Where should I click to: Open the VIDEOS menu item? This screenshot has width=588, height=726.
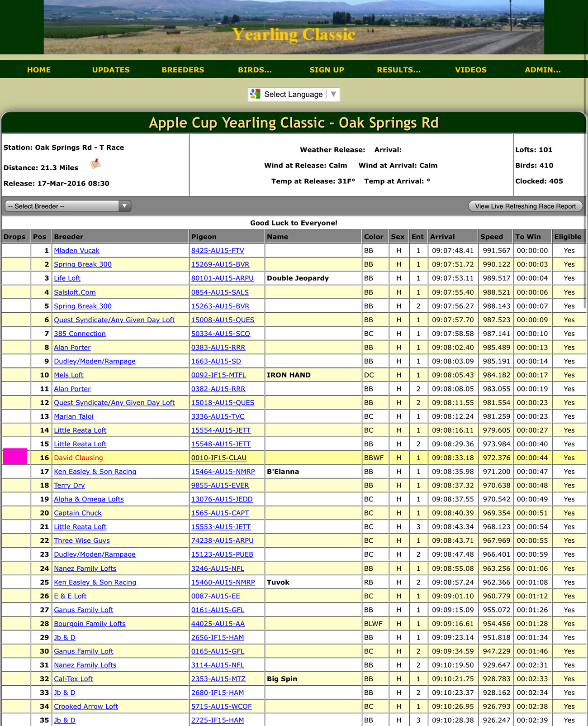(470, 70)
